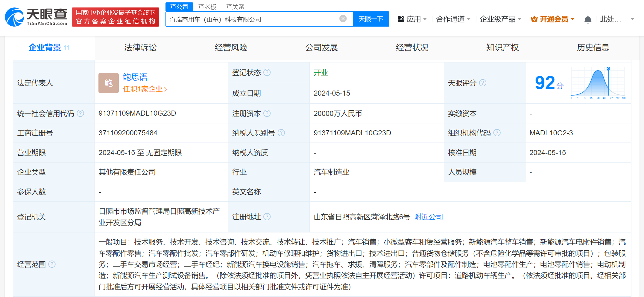
Task: Open the notification bell
Action: point(587,19)
